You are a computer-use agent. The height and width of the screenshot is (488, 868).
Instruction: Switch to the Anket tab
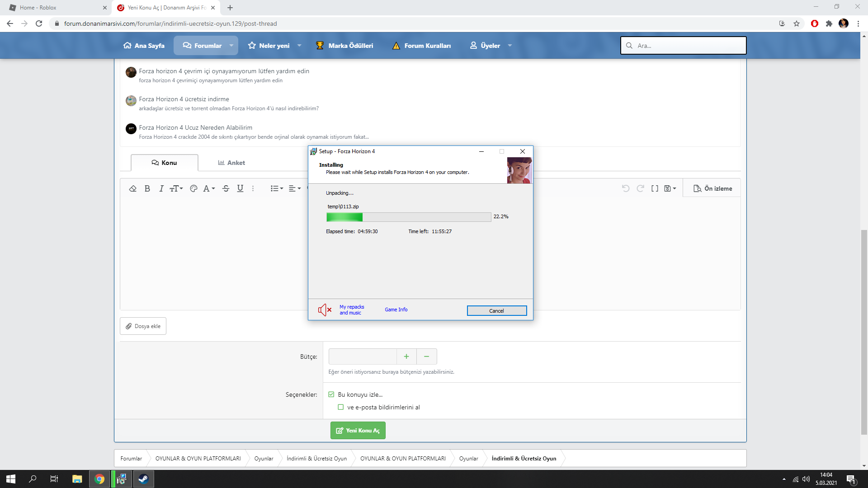pyautogui.click(x=231, y=163)
